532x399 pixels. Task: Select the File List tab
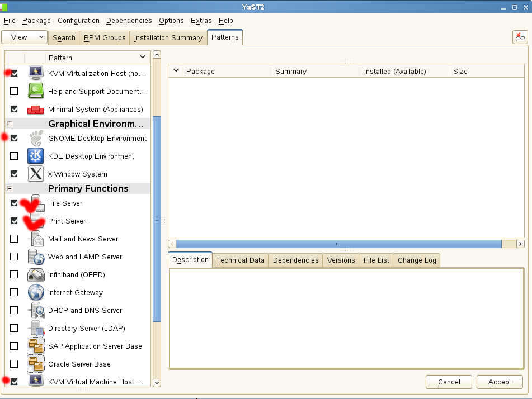(376, 260)
